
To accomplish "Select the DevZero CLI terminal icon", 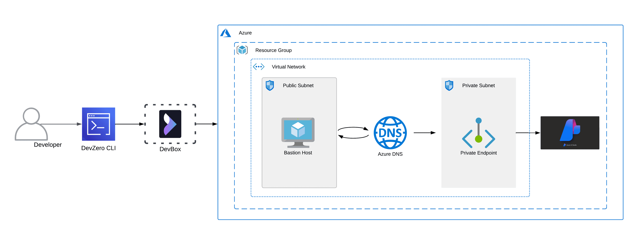I will (98, 124).
